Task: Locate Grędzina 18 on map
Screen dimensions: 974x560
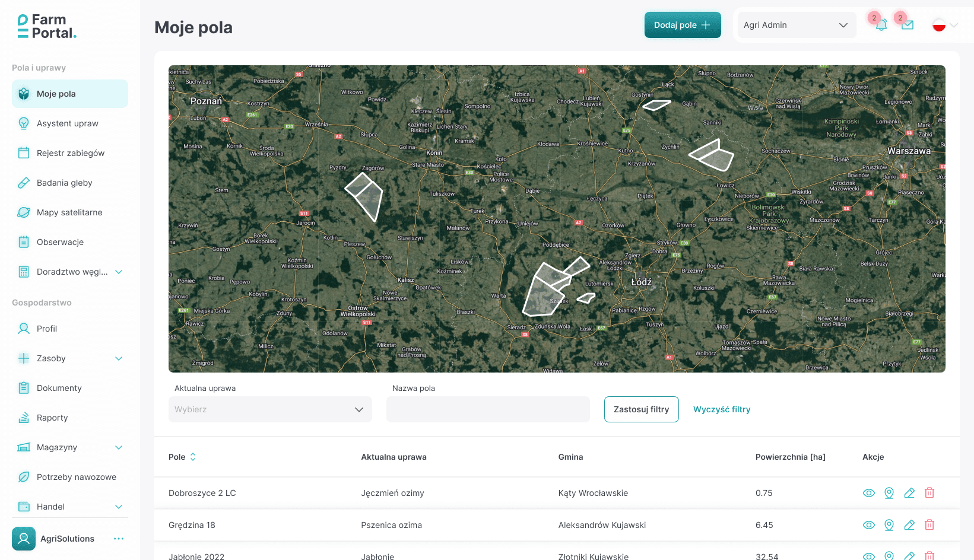Action: coord(889,525)
